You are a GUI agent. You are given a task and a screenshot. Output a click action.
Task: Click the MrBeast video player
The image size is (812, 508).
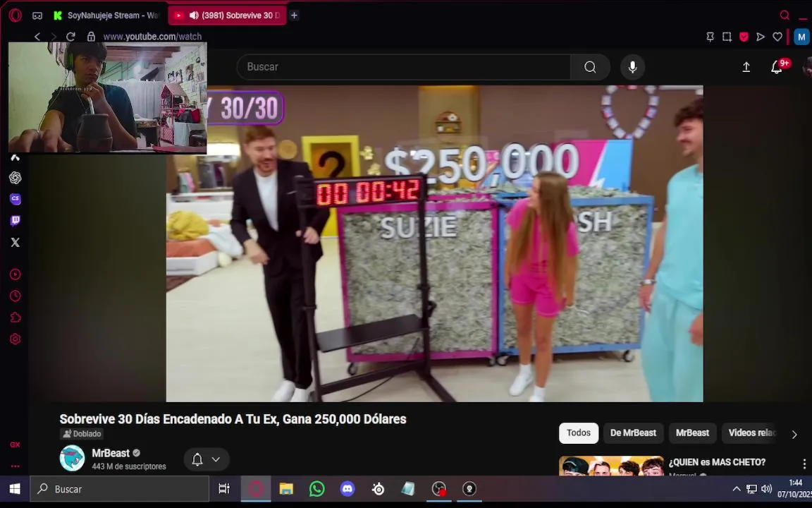(x=434, y=243)
